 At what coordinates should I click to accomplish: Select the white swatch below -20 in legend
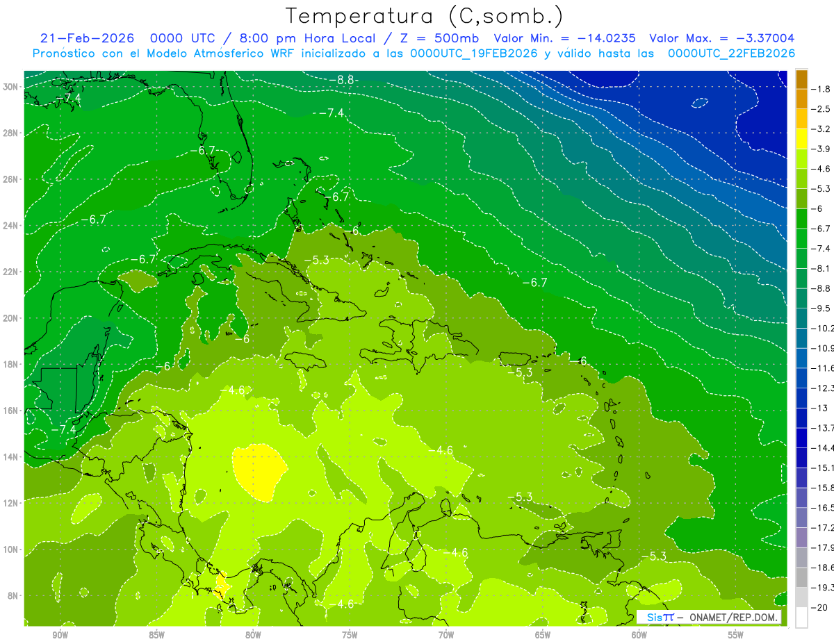pyautogui.click(x=801, y=618)
